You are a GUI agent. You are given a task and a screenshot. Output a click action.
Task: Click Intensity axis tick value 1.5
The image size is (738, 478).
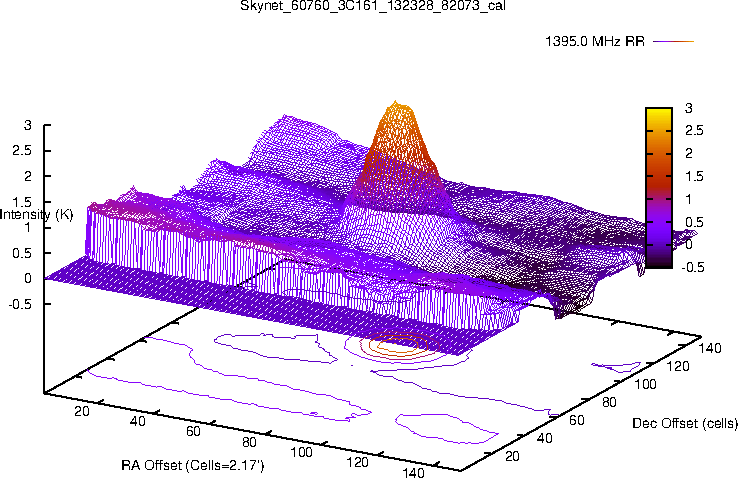23,202
